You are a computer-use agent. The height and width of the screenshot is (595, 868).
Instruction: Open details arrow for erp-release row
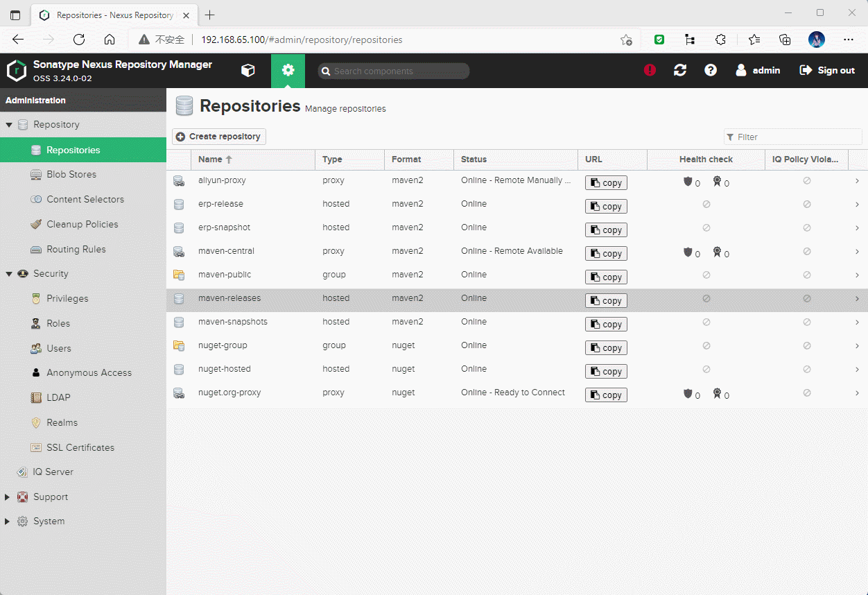858,205
